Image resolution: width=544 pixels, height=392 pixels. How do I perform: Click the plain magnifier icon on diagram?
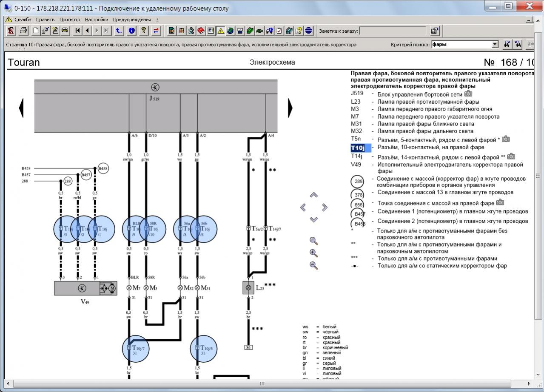[x=314, y=241]
